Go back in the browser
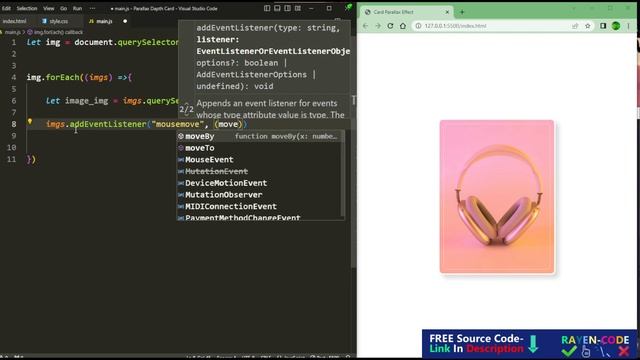Viewport: 640px width, 360px height. pos(365,26)
